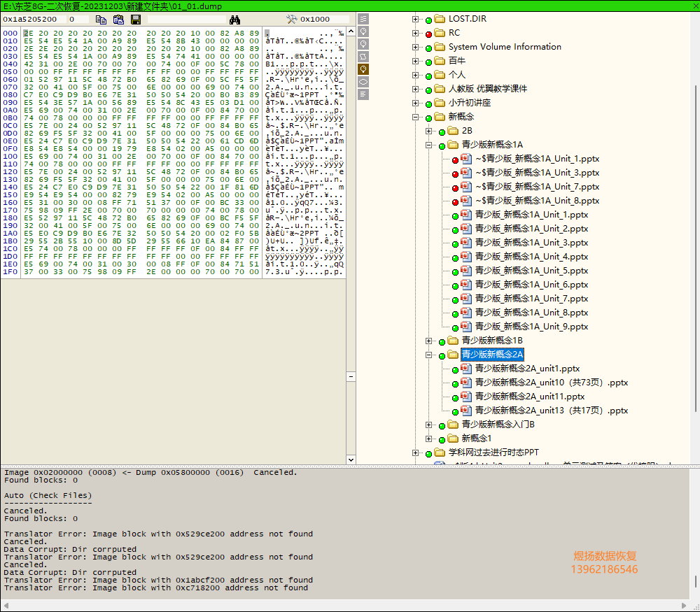700x612 pixels.
Task: Click file icon of 青少版_新概念1A_Unit_2.pptx
Action: (x=466, y=229)
